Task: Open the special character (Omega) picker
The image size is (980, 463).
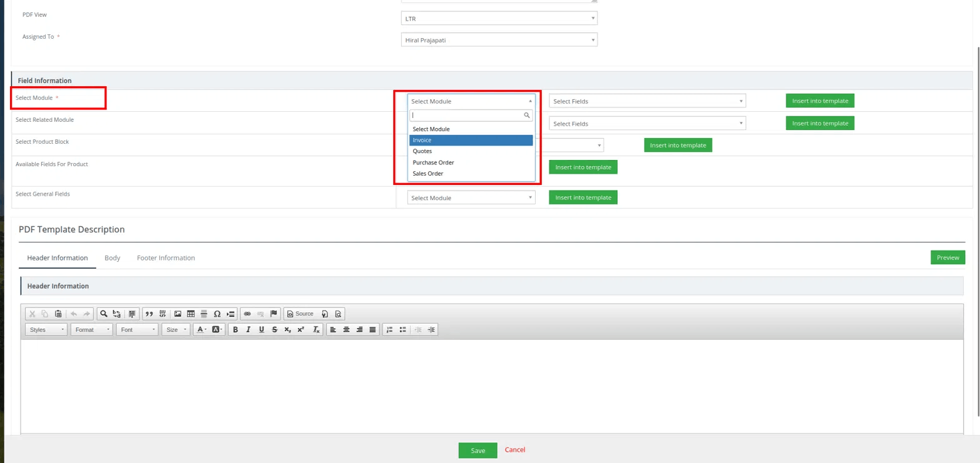Action: (217, 314)
